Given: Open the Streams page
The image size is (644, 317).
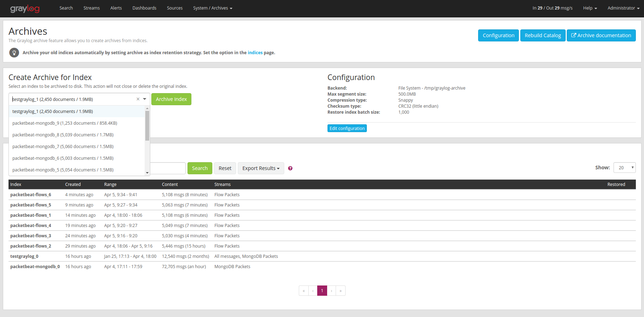Looking at the screenshot, I should (91, 8).
